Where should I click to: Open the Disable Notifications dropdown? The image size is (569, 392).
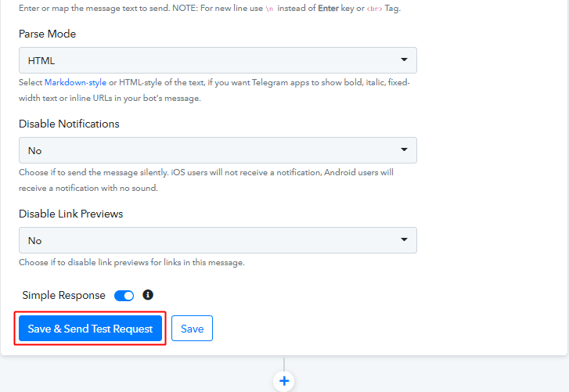pyautogui.click(x=218, y=150)
